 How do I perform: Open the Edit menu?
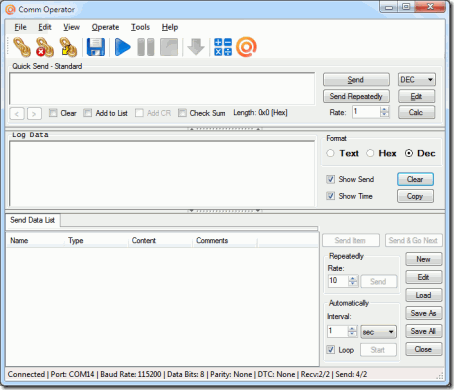click(x=45, y=27)
